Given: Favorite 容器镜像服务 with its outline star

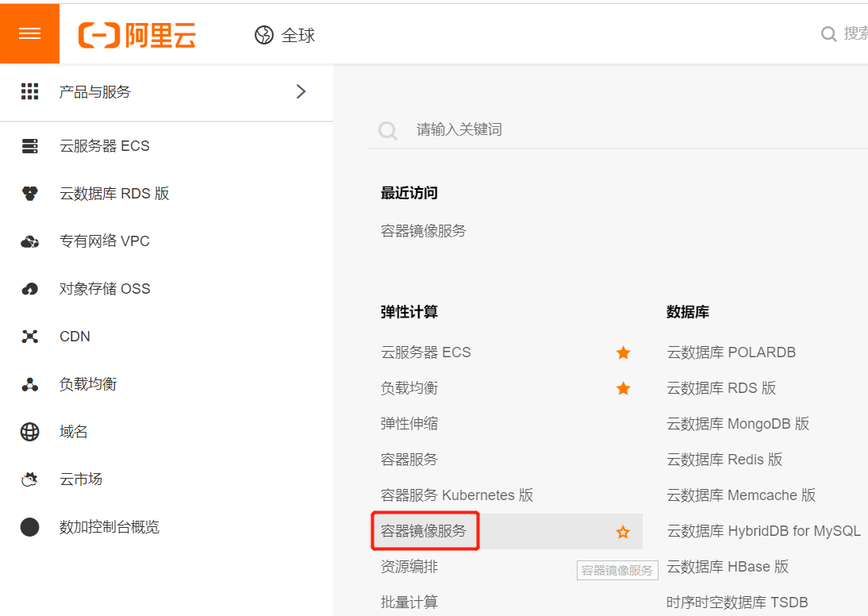Looking at the screenshot, I should tap(624, 532).
